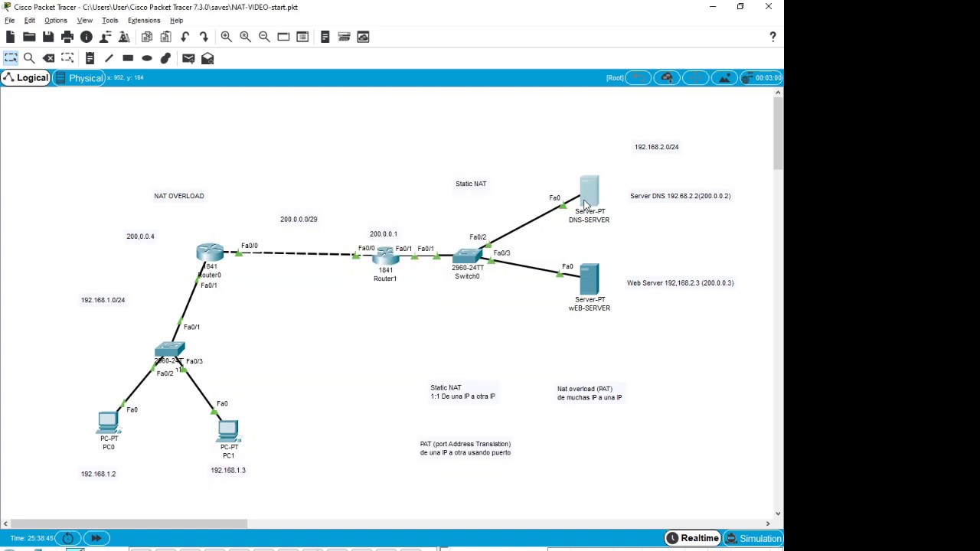Screen dimensions: 980x551
Task: Open a file with folder icon
Action: (x=29, y=37)
